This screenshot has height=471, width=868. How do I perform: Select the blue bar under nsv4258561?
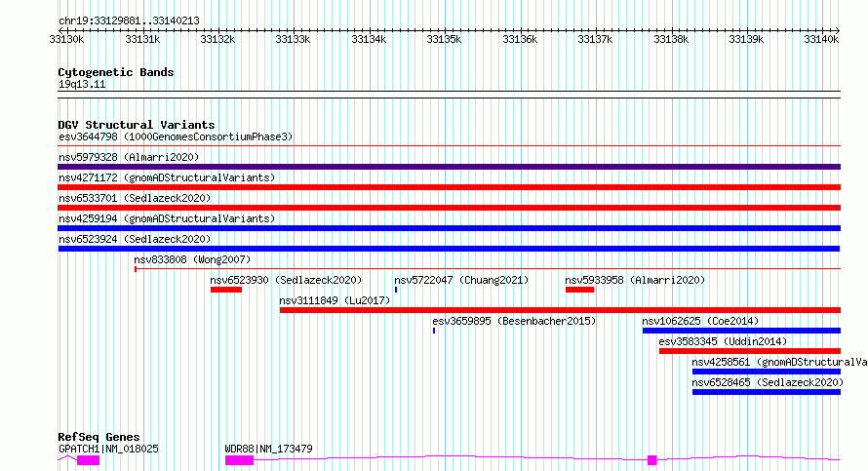point(767,372)
